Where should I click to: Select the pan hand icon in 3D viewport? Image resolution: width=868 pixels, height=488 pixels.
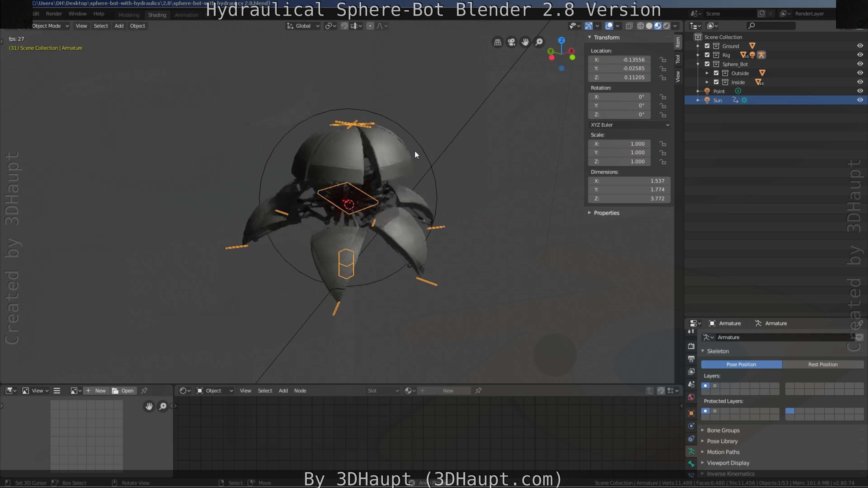[525, 42]
